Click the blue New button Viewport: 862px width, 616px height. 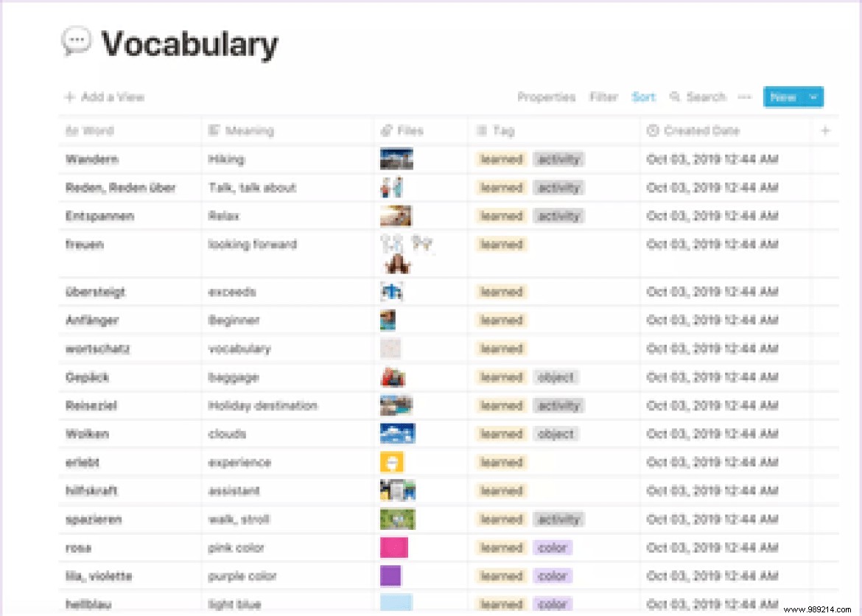[x=783, y=97]
